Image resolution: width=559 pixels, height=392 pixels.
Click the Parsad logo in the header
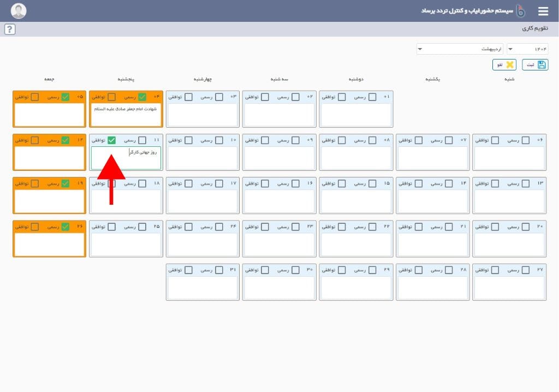(x=520, y=11)
